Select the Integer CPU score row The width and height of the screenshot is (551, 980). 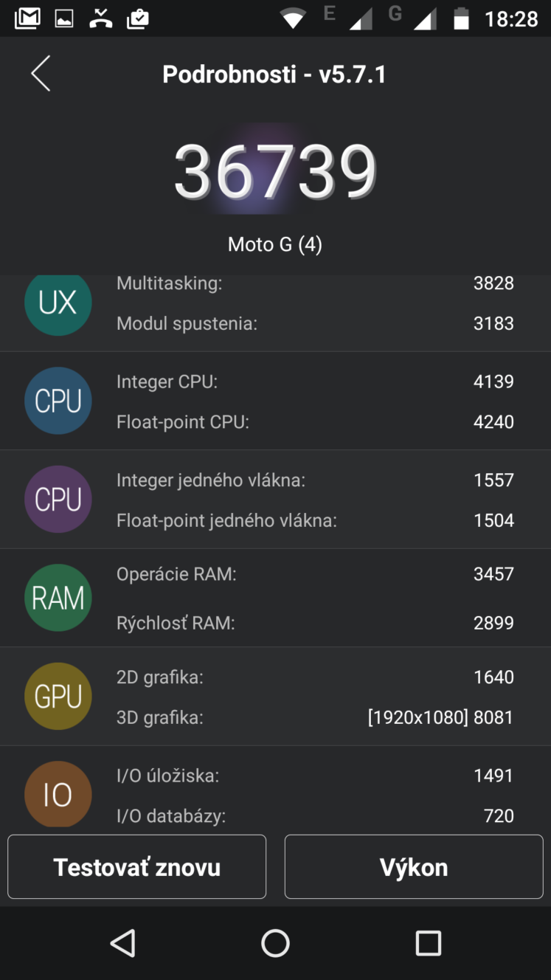[315, 382]
